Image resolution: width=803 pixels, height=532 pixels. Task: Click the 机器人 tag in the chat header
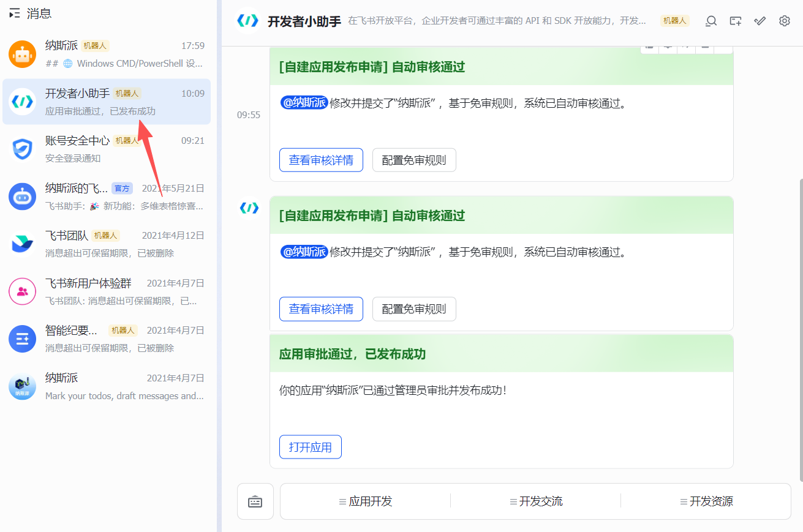pos(674,21)
